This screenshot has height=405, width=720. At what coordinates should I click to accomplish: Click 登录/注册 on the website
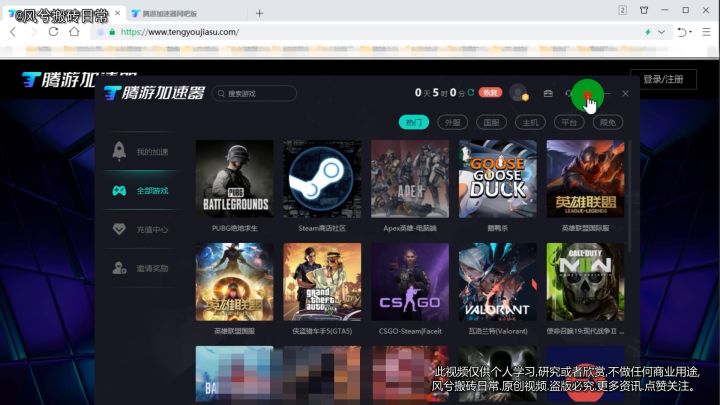tap(663, 79)
